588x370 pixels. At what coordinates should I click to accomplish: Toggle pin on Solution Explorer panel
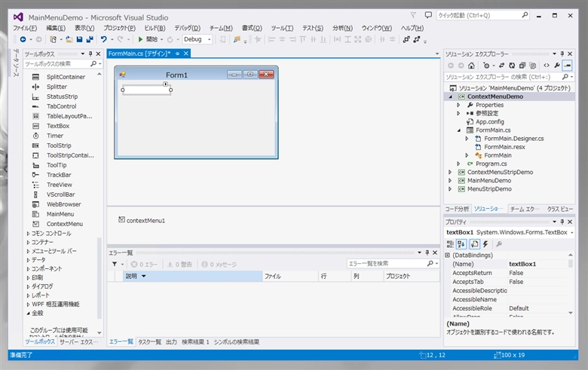(562, 54)
